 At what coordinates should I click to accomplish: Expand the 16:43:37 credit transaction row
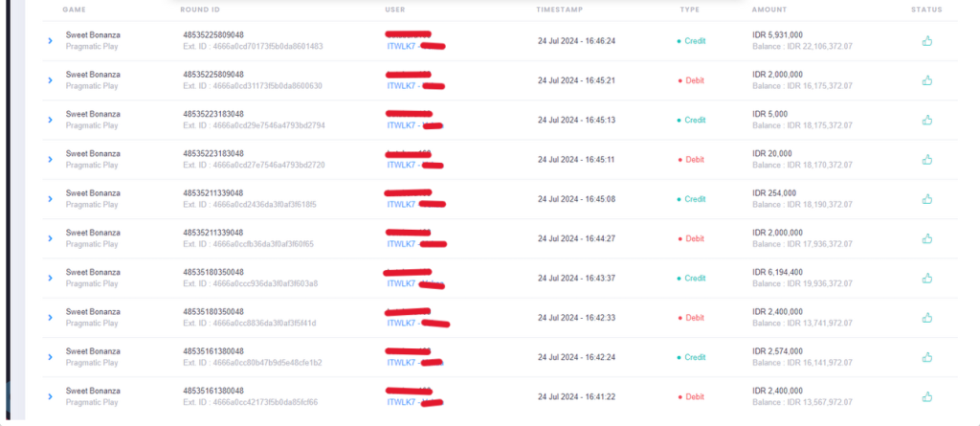(x=50, y=278)
